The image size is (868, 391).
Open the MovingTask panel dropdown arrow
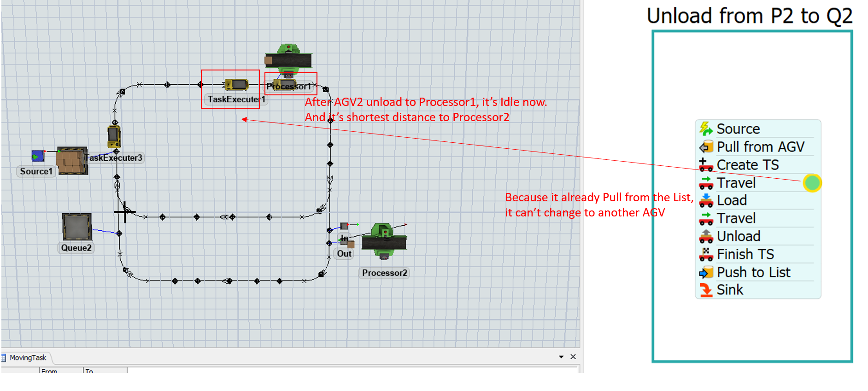561,357
